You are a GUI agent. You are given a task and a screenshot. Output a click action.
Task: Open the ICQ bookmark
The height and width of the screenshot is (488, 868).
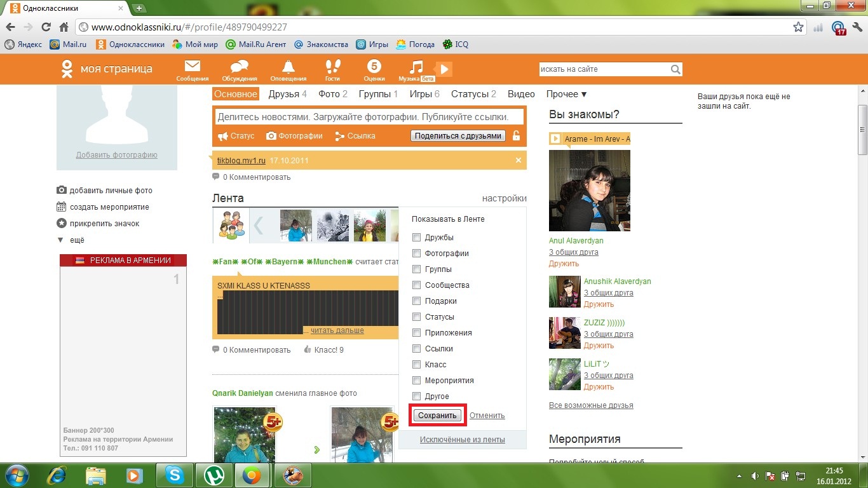(456, 44)
